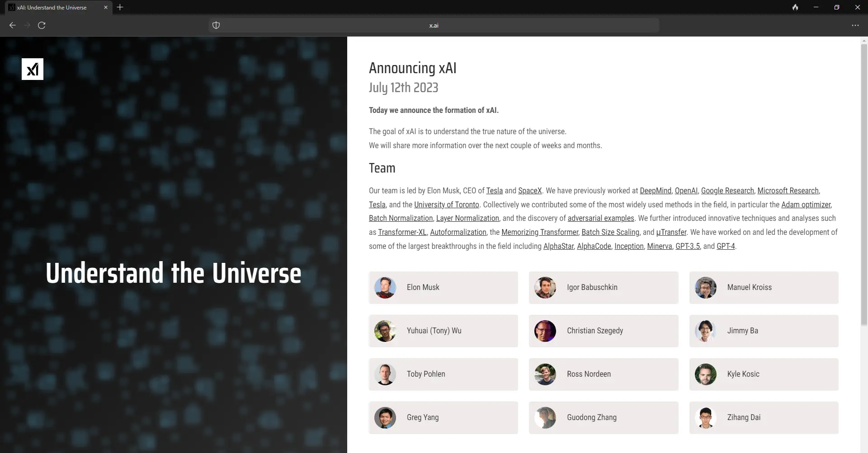Click Toby Pohlen's profile photo
868x453 pixels.
coord(385,374)
